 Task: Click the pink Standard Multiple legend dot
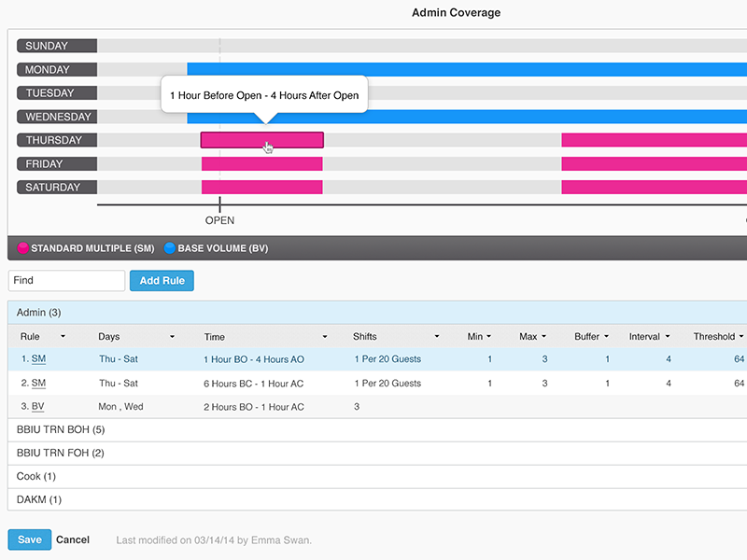tap(23, 249)
